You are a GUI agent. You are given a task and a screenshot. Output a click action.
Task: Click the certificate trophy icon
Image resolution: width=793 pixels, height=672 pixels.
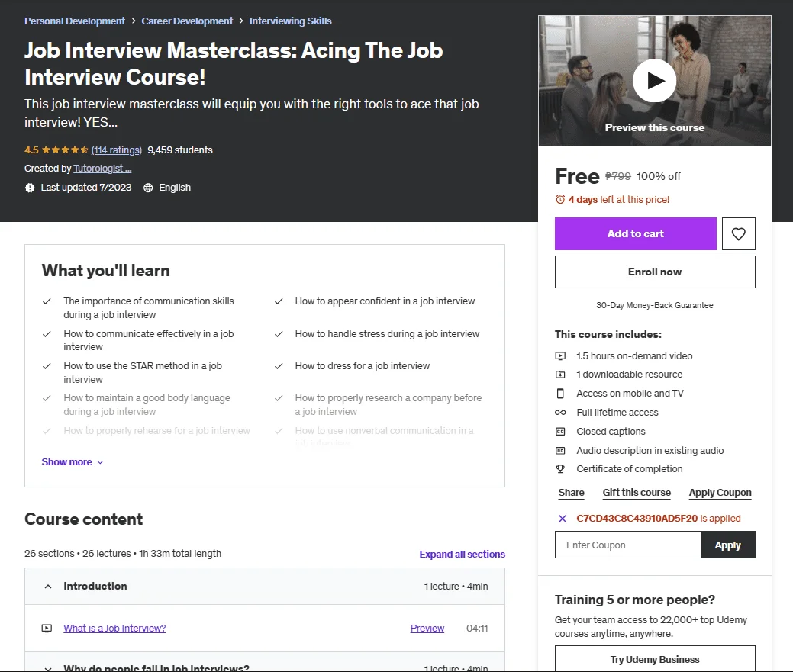[560, 469]
